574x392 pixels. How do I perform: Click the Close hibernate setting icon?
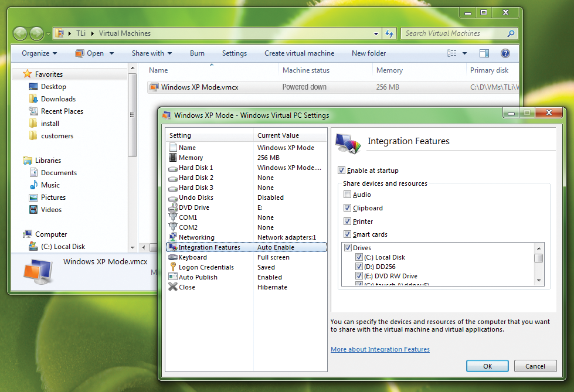(x=172, y=287)
